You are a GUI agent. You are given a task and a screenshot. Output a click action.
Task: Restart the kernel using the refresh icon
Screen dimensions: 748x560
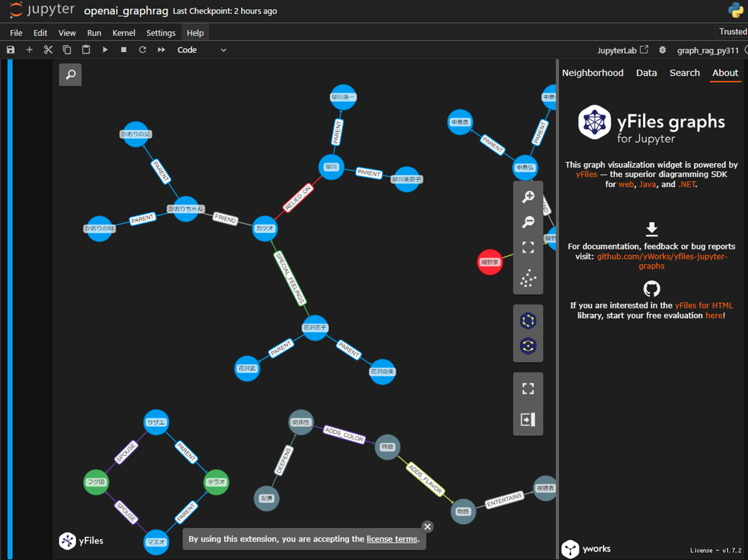[x=142, y=50]
